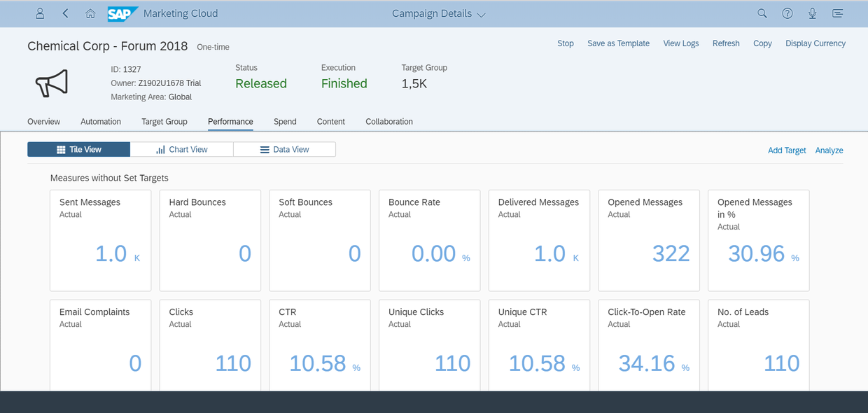Viewport: 868px width, 413px height.
Task: Open the Unique CTR tile
Action: click(539, 345)
